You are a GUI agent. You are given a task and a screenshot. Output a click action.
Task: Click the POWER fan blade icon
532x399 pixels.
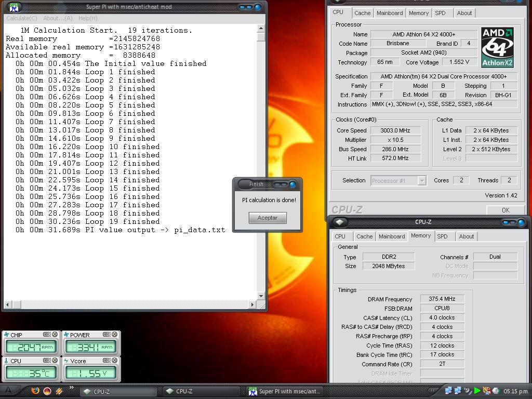(x=66, y=335)
